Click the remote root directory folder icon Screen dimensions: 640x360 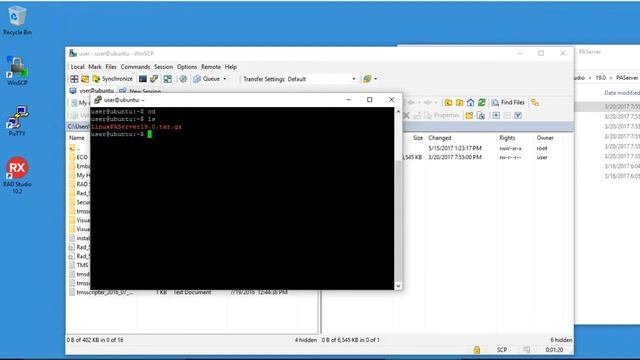(x=459, y=102)
